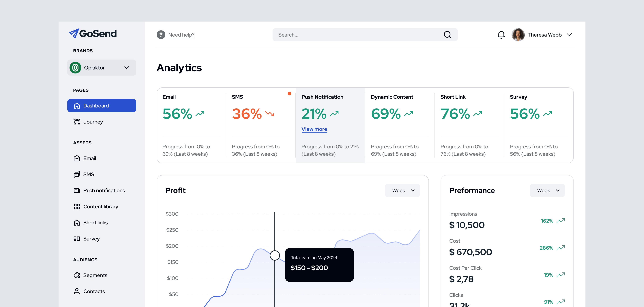
Task: Click the Content library grid icon
Action: 77,206
